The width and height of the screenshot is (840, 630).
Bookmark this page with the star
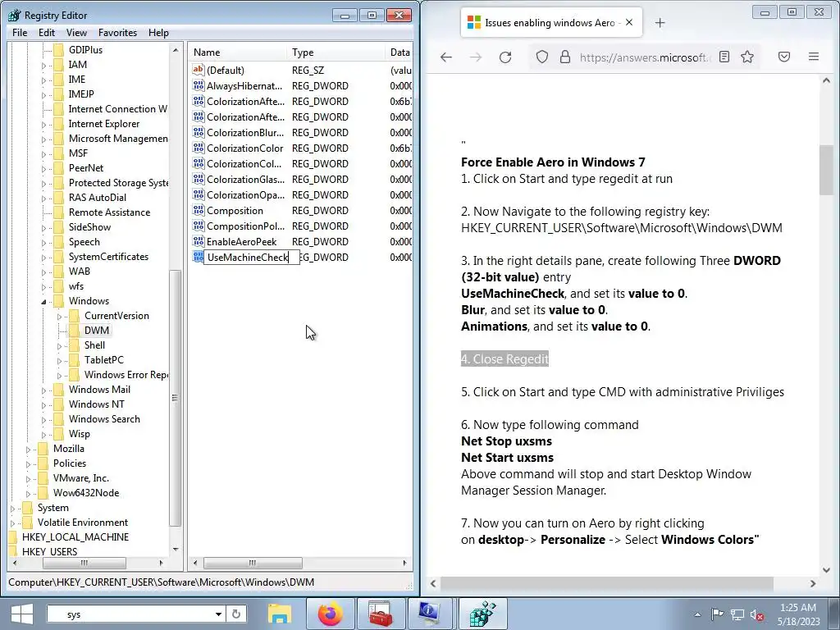(747, 57)
